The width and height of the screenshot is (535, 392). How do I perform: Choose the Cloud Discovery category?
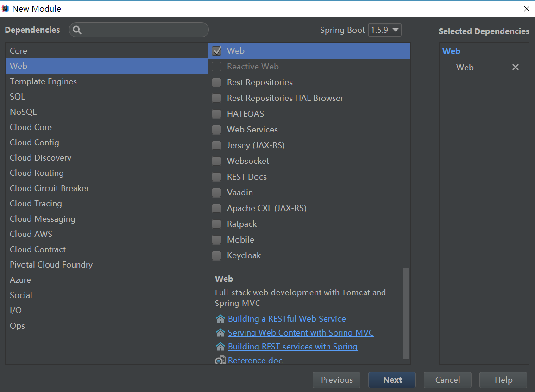pyautogui.click(x=107, y=158)
